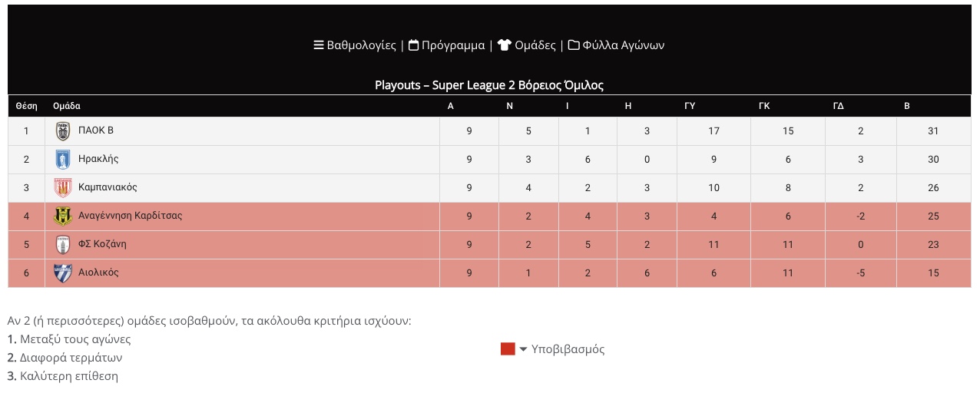The height and width of the screenshot is (403, 980).
Task: Click the dropdown arrow beside Υποβιβασμός
Action: (x=523, y=349)
